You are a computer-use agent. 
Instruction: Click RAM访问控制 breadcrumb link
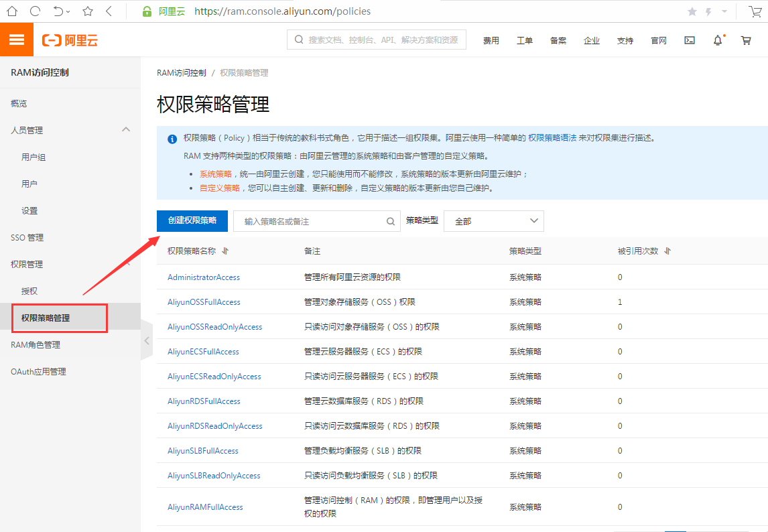[181, 73]
